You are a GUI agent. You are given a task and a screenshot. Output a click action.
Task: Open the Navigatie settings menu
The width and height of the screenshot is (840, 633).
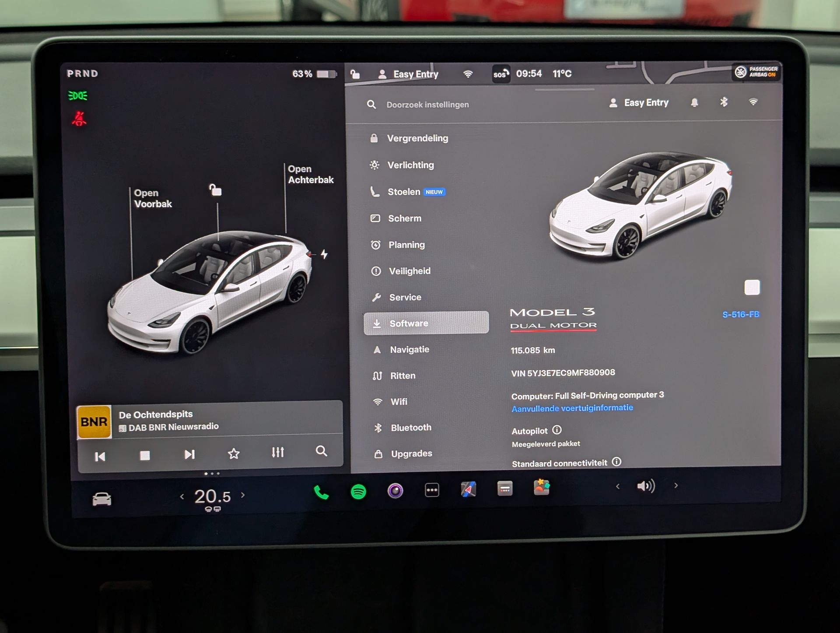pos(409,349)
